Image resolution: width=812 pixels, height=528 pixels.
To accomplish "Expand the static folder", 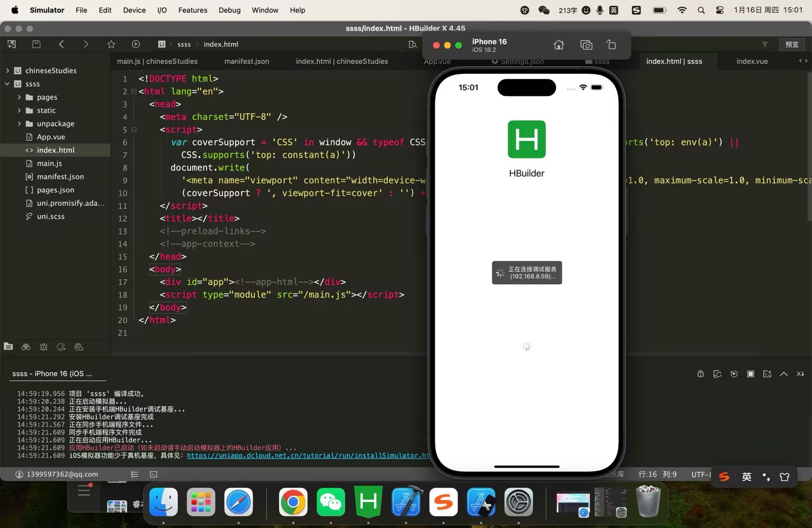I will click(x=19, y=110).
